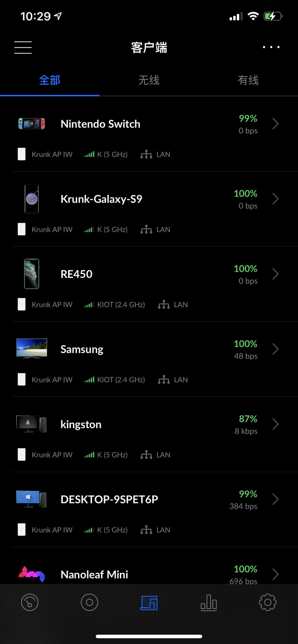Expand Nintendo Switch details chevron

click(x=275, y=124)
